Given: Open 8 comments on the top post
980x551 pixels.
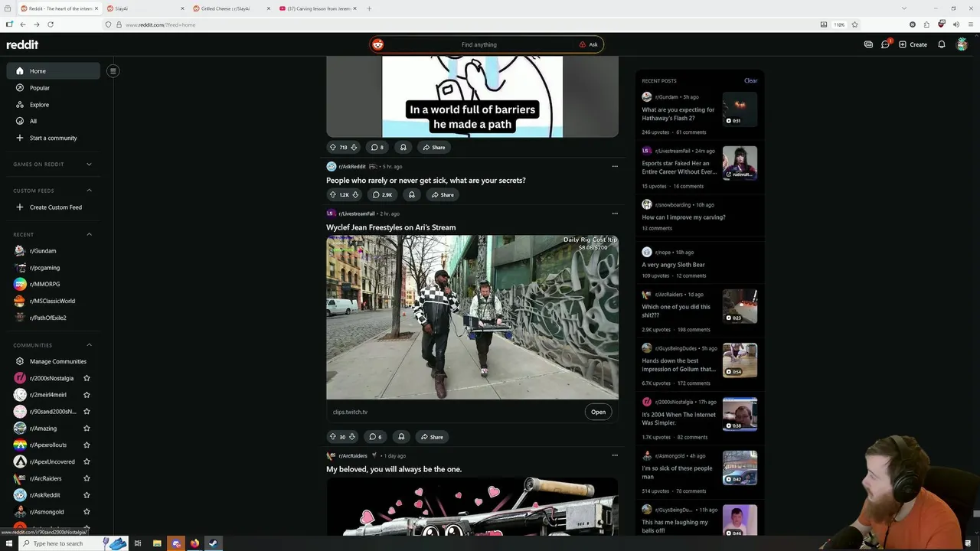Looking at the screenshot, I should pos(377,147).
